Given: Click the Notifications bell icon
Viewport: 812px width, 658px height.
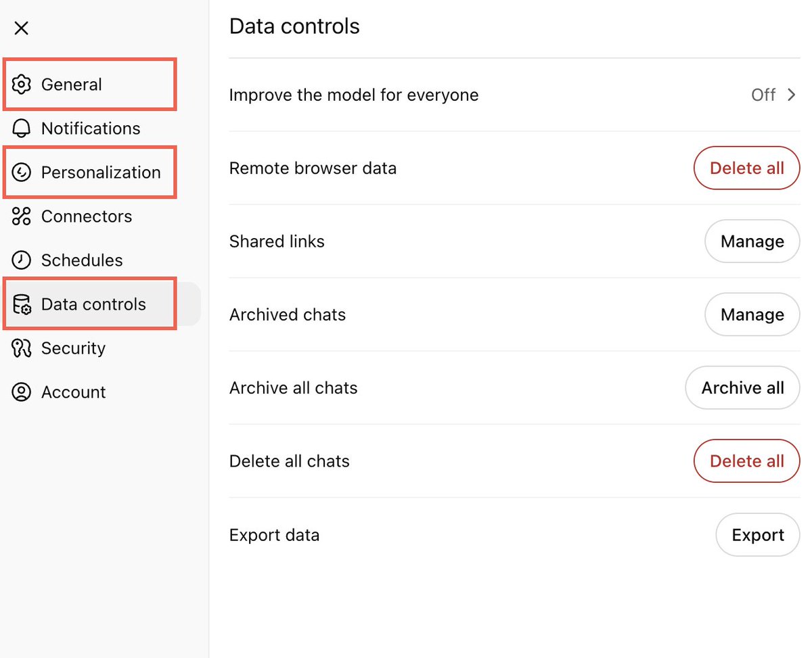Looking at the screenshot, I should click(x=21, y=128).
